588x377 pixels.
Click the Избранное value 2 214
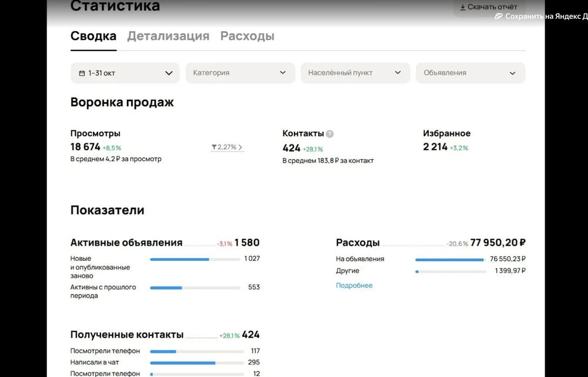click(435, 147)
